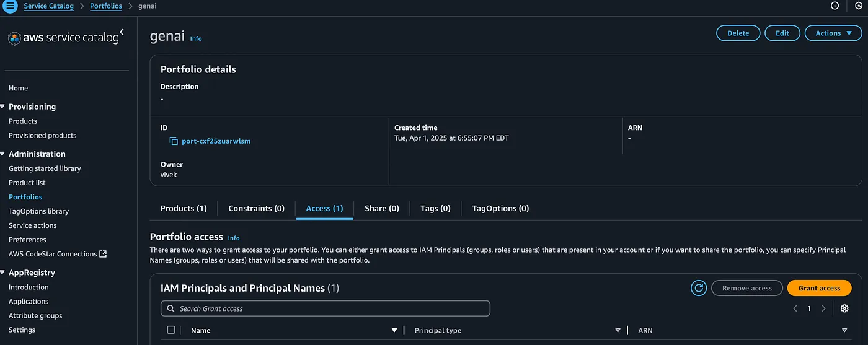Image resolution: width=868 pixels, height=345 pixels.
Task: Open Service Catalog breadcrumb link
Action: click(48, 6)
